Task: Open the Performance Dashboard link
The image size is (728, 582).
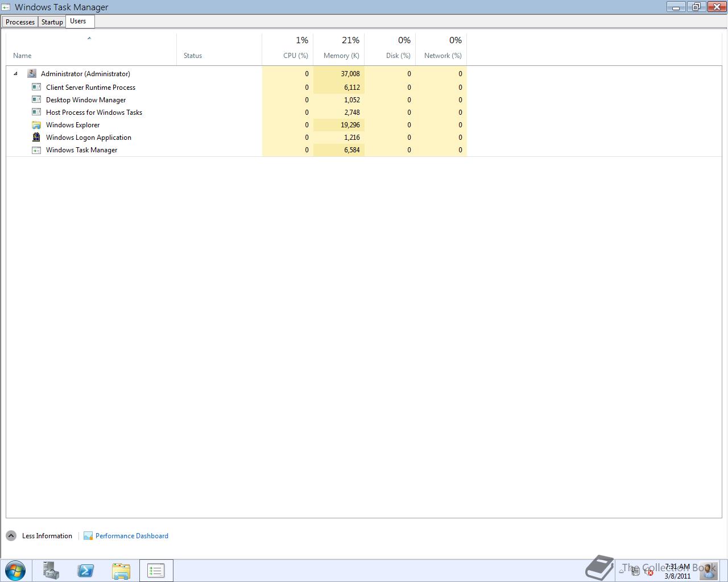Action: (x=132, y=536)
